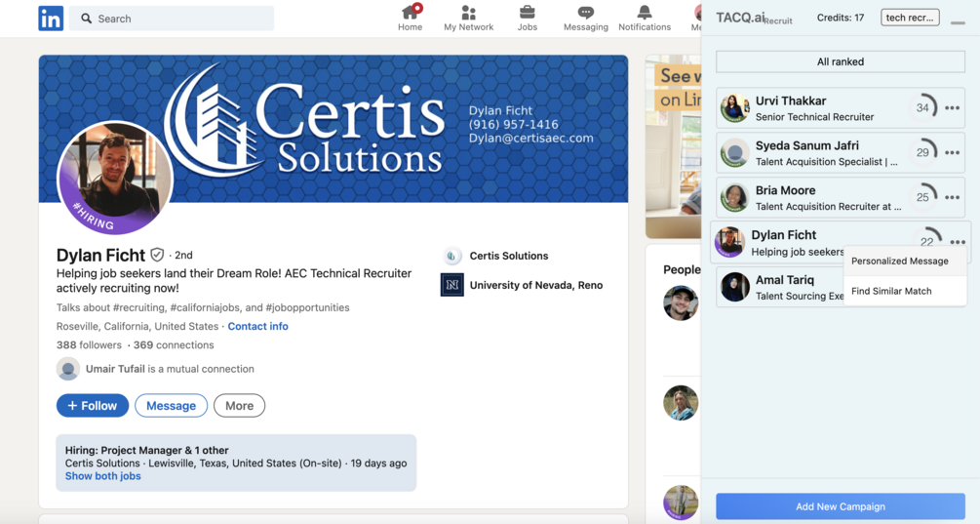Open the Show both jobs link
The width and height of the screenshot is (980, 524).
[x=102, y=476]
